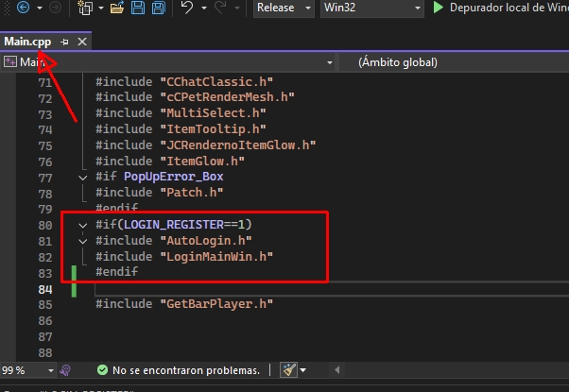Click the Save All icon
Viewport: 569px width, 392px height.
(159, 8)
